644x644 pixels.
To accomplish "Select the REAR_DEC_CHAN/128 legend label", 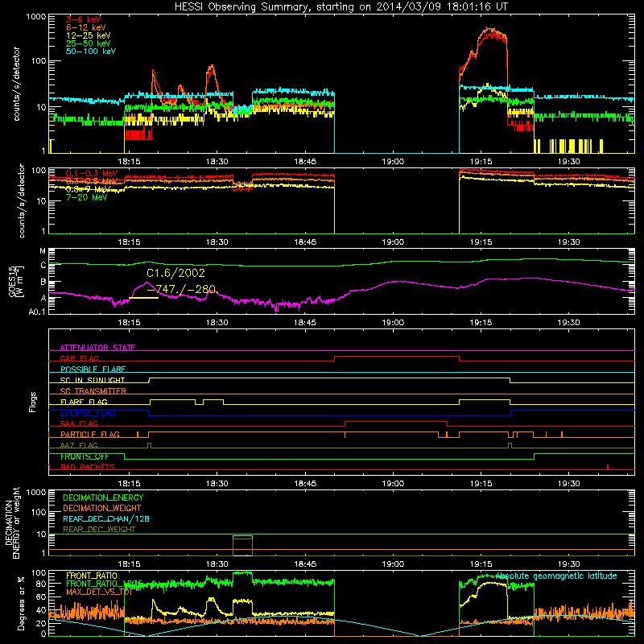I will click(x=106, y=518).
